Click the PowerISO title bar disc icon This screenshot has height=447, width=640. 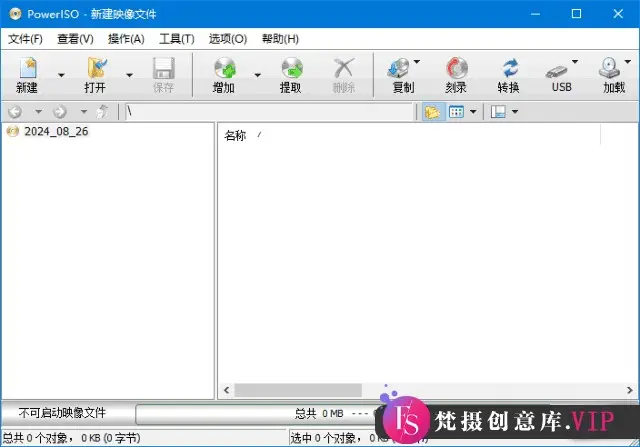[15, 14]
